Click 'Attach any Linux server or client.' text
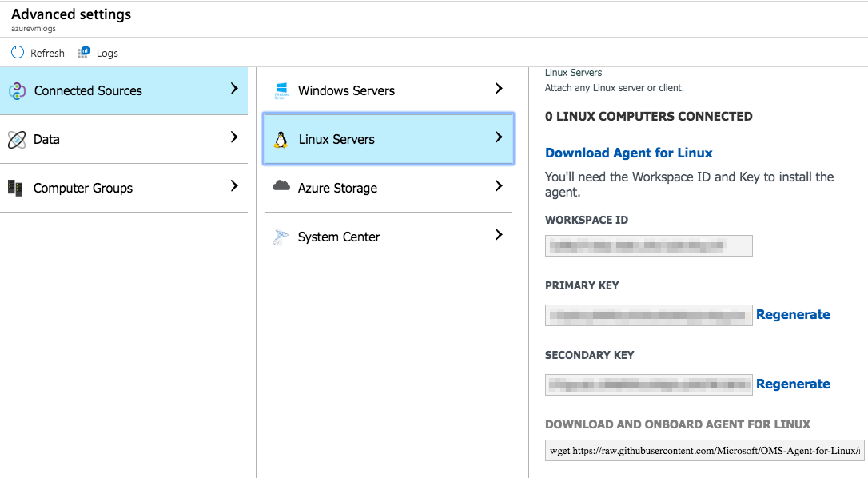Image resolution: width=868 pixels, height=478 pixels. click(615, 87)
